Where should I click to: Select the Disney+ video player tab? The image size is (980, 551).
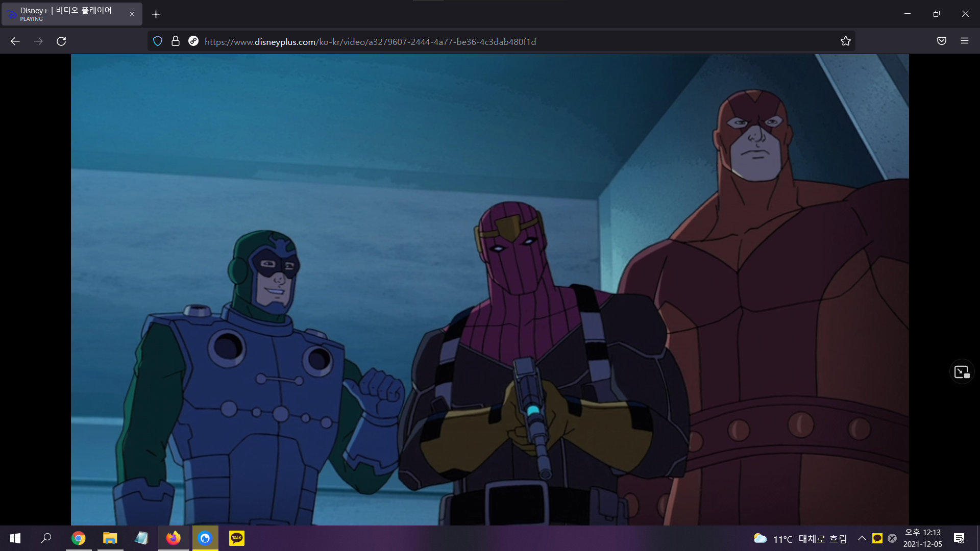pos(71,14)
